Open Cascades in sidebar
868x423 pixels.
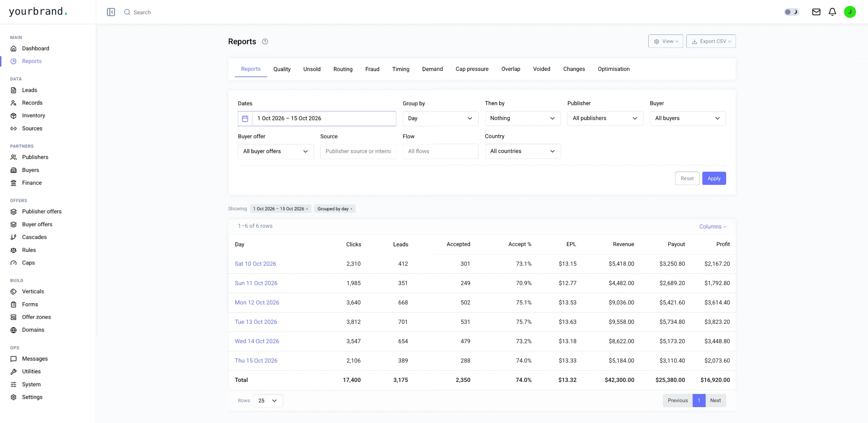[34, 237]
